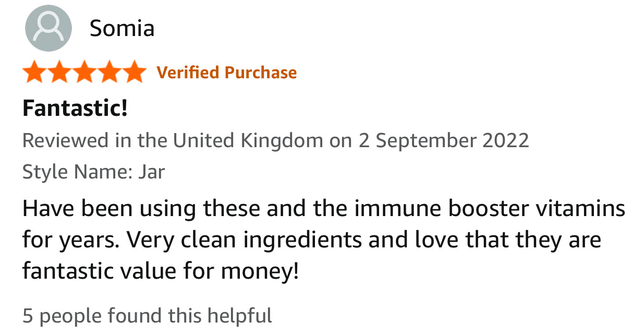
Task: Click the Verified Purchase label
Action: [226, 73]
